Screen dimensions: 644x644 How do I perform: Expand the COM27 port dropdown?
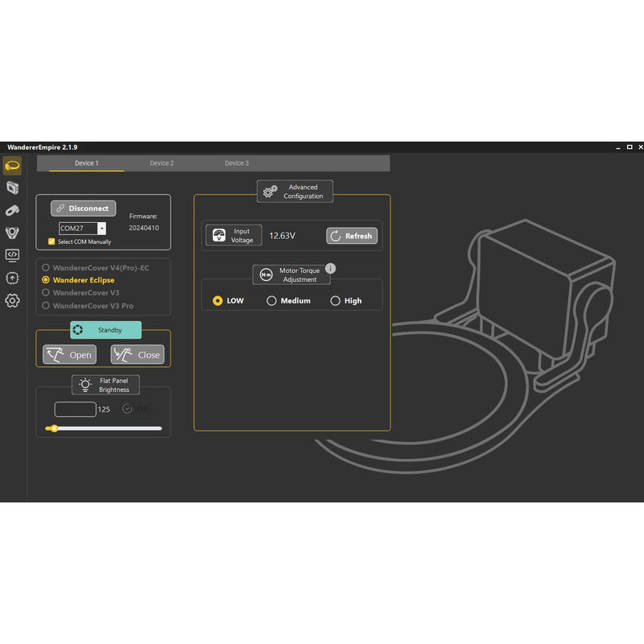(x=101, y=229)
